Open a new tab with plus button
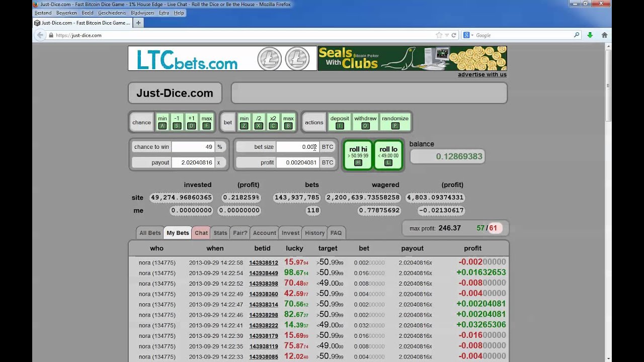 138,23
